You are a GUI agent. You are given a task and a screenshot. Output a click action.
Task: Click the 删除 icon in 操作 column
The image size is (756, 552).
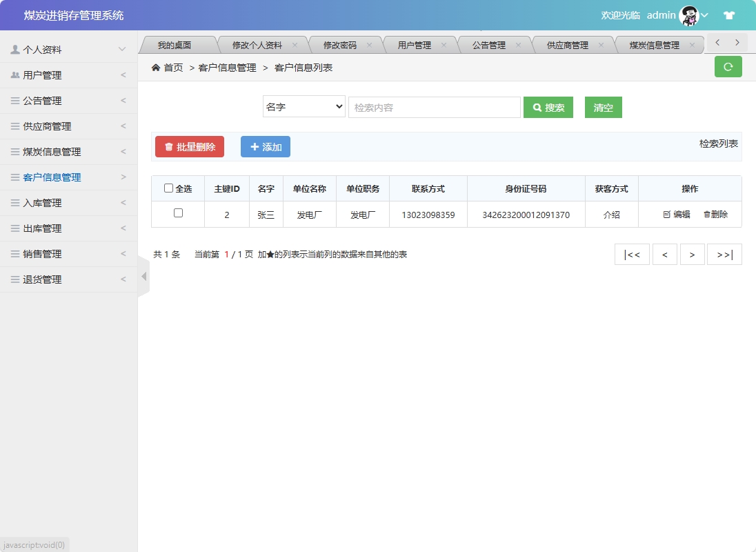(x=707, y=215)
